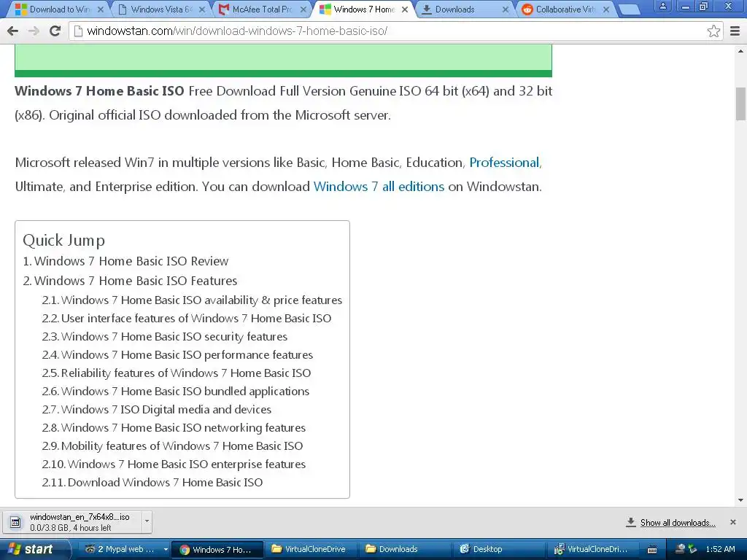Click the windowstan ISO download item
747x560 pixels.
72,522
